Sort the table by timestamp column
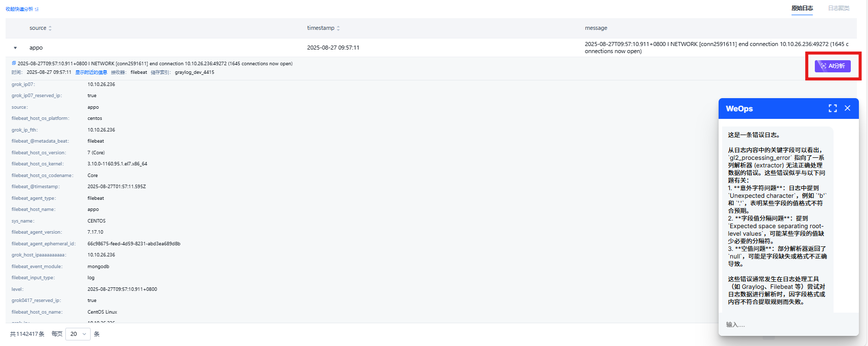Screen dimensions: 868x346 (338, 28)
